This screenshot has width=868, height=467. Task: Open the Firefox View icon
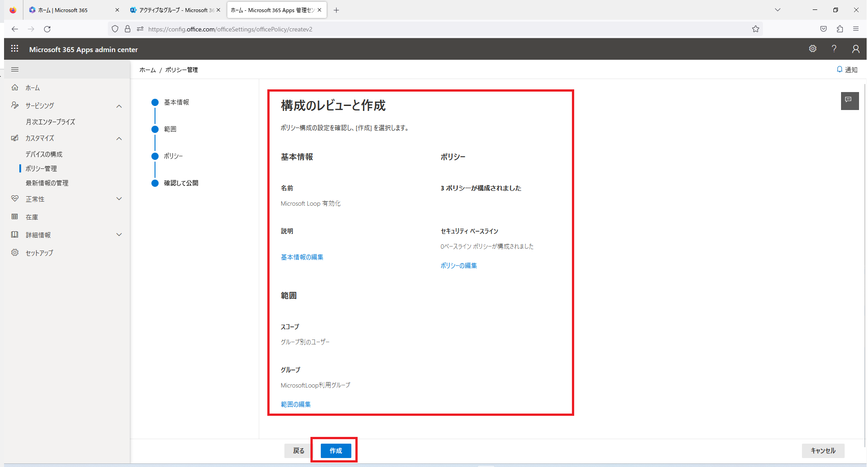coord(13,10)
